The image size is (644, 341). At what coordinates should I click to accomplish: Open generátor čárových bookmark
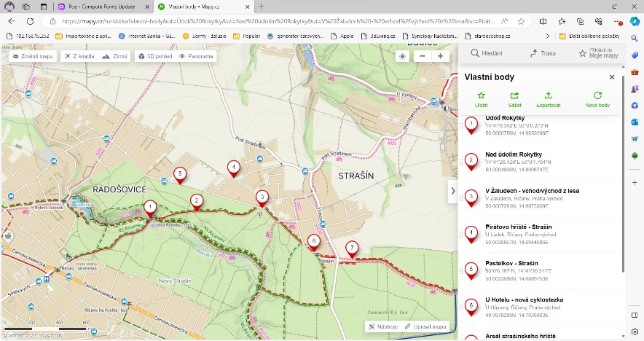(296, 36)
